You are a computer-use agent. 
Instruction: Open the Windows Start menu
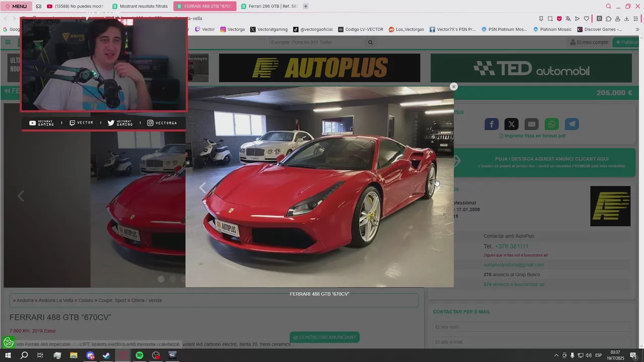coord(8,355)
